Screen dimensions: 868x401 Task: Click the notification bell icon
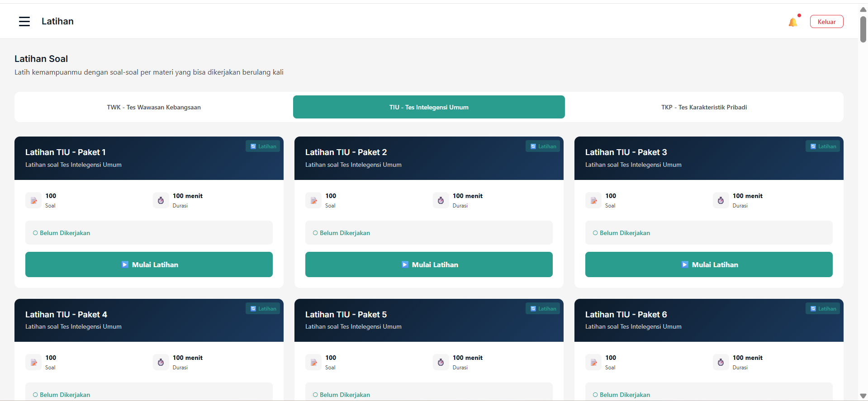pos(792,22)
